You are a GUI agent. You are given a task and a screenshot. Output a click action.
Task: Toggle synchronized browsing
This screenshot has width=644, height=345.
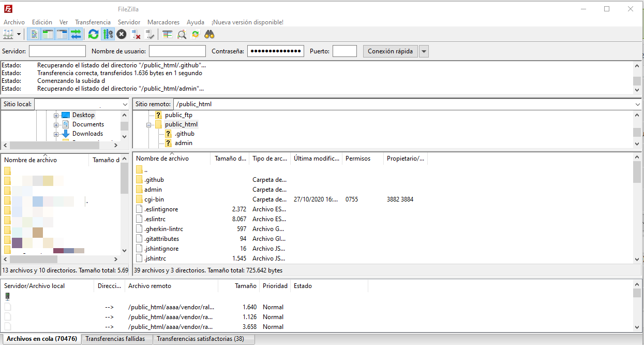(196, 34)
